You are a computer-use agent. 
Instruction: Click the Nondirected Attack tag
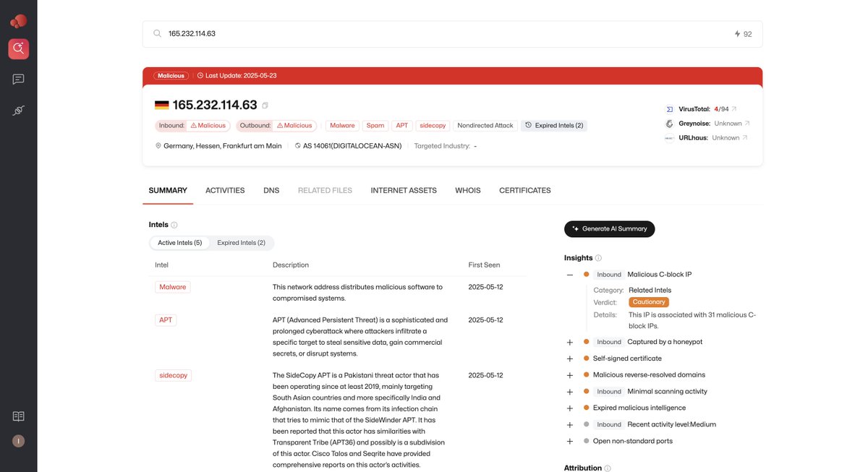(x=485, y=125)
